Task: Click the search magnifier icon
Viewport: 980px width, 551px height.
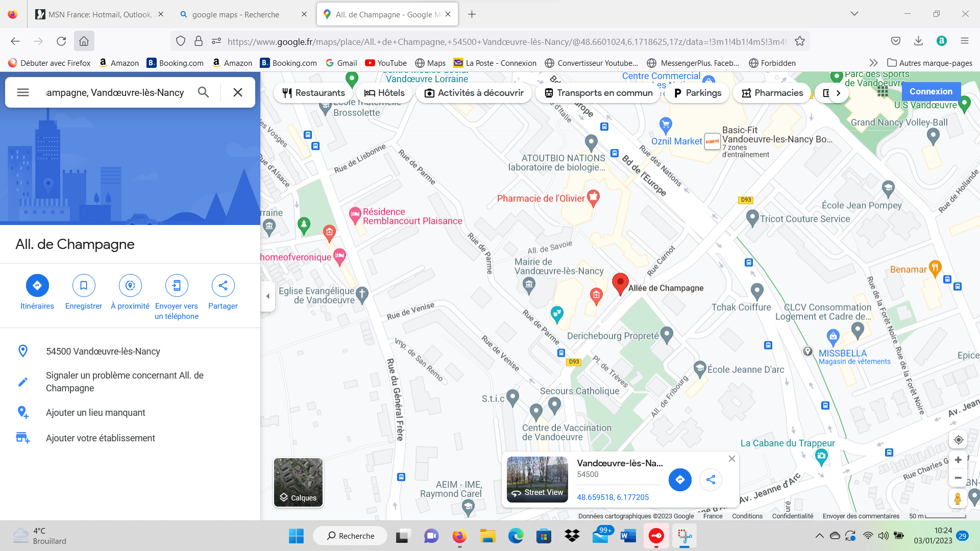Action: click(203, 92)
